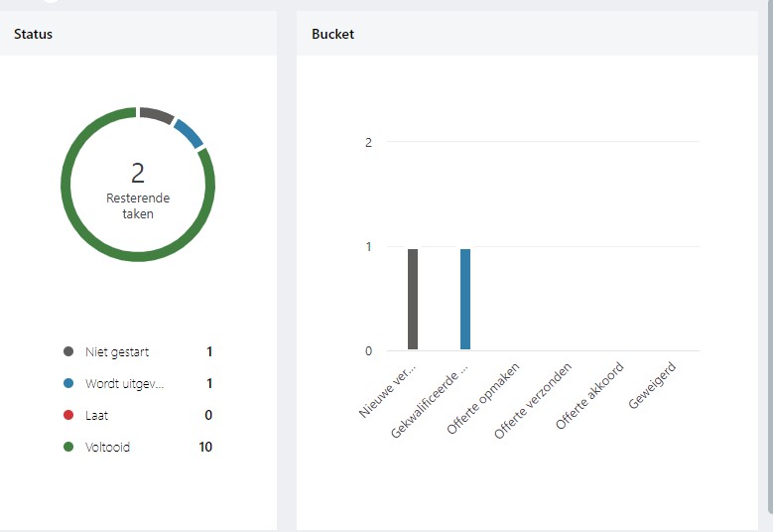Click the blue Wordt uitgevoerd donut segment
773x532 pixels.
pos(189,133)
